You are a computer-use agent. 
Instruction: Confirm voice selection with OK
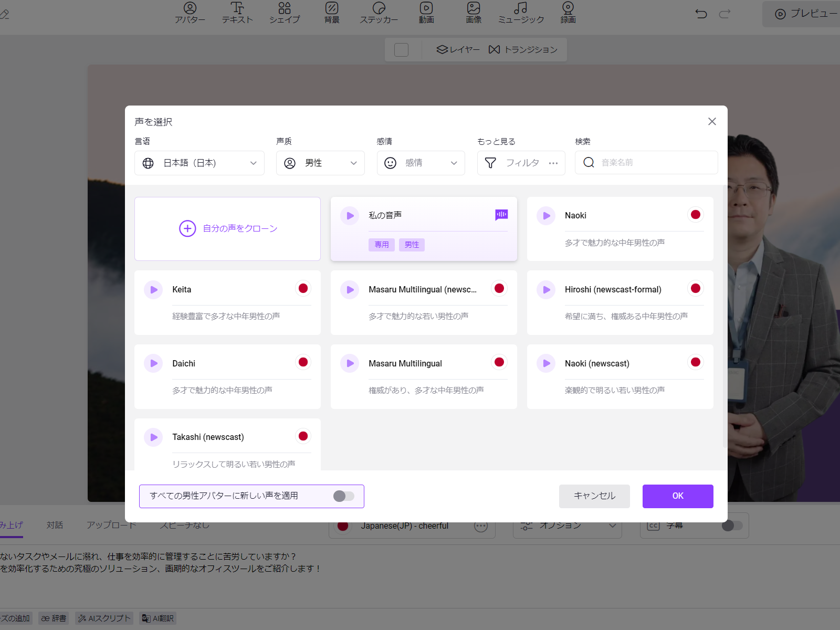[x=677, y=496]
